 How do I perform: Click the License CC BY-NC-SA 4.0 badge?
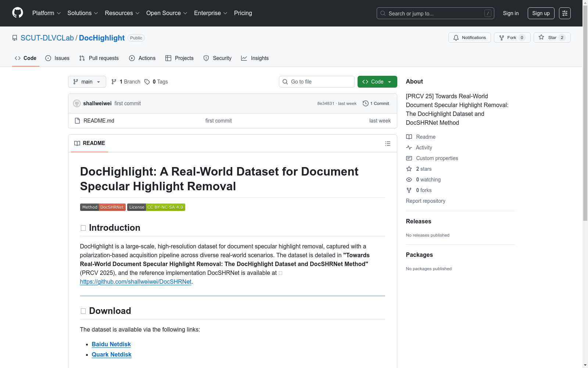(x=156, y=207)
